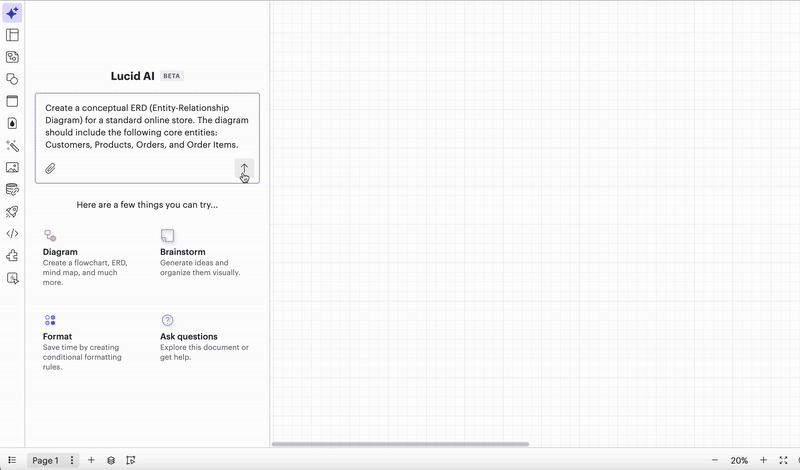Select the magic wand icon
Screen dimensions: 800x470
tap(12, 145)
